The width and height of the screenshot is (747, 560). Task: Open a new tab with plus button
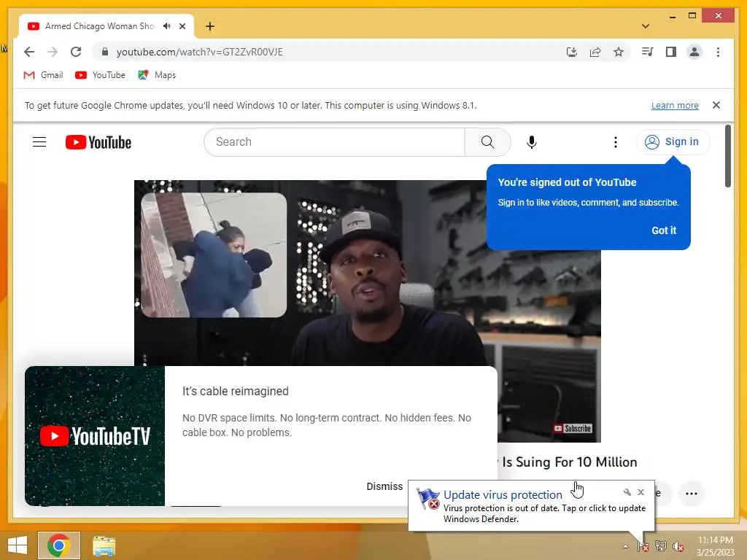coord(210,26)
